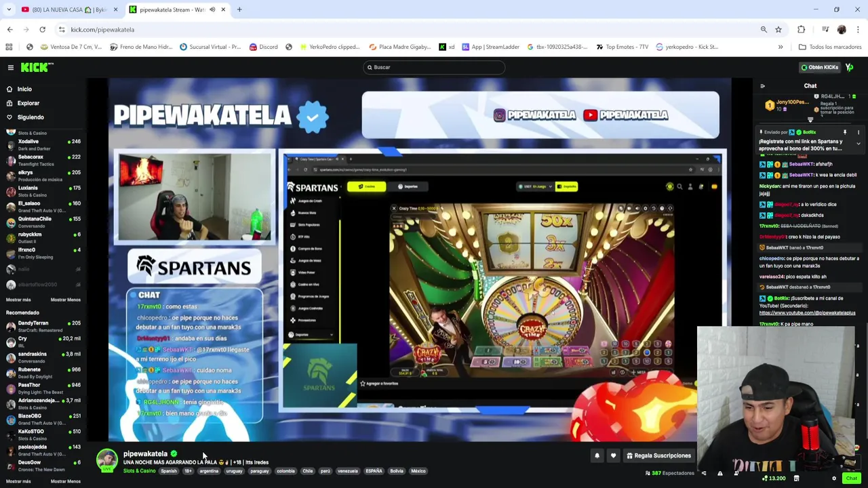Click Mostrar Menos under Recomendado
Screen dimensions: 868x488
(x=65, y=481)
